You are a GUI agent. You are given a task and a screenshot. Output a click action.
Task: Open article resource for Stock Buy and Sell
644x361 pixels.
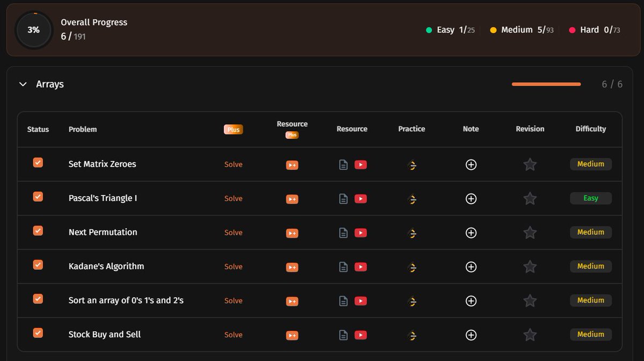click(343, 335)
